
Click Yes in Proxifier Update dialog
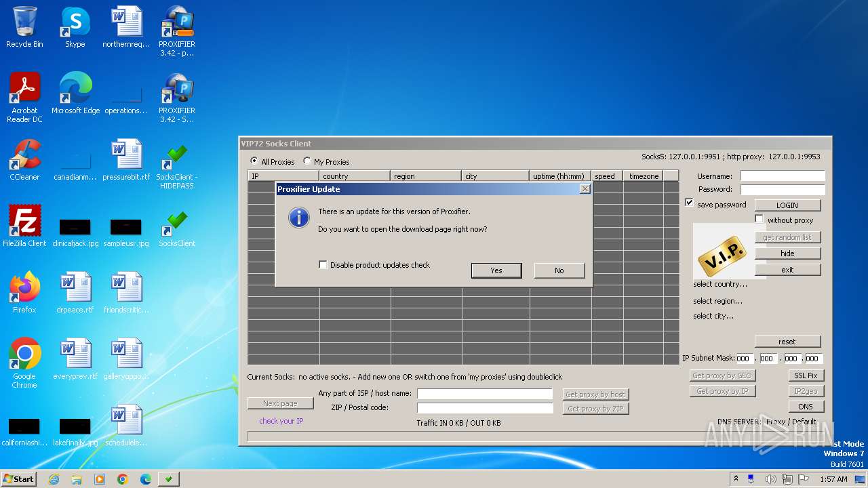tap(496, 270)
